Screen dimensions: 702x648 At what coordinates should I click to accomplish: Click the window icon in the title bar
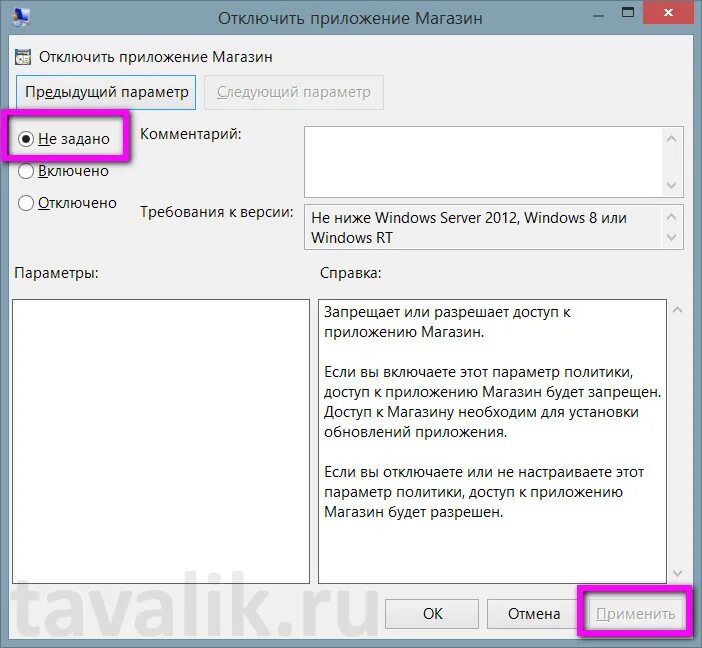pos(21,17)
